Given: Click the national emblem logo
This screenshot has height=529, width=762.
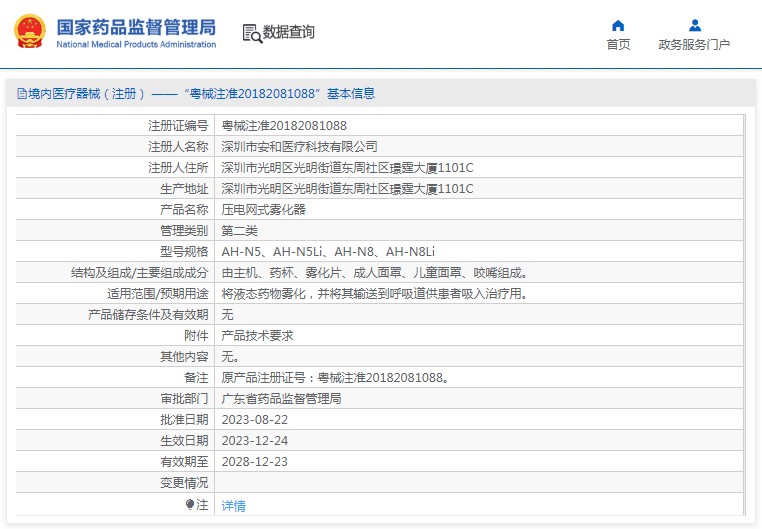Looking at the screenshot, I should click(30, 32).
